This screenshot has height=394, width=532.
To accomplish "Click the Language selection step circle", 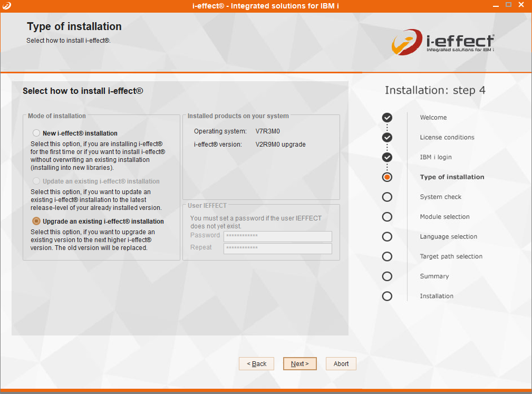I will [x=387, y=237].
